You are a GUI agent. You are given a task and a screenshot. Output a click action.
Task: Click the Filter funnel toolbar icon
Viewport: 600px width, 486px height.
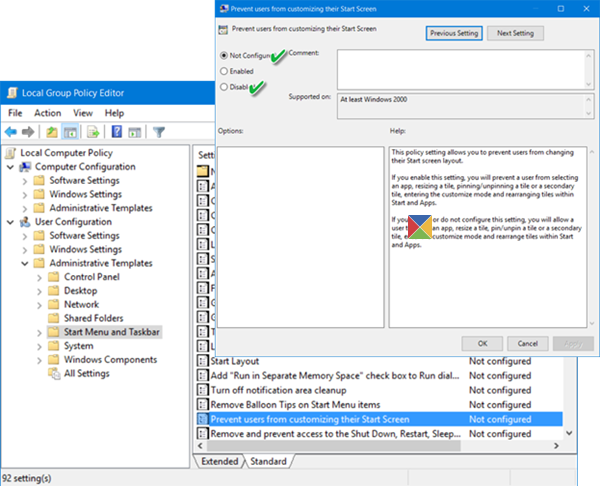point(159,132)
